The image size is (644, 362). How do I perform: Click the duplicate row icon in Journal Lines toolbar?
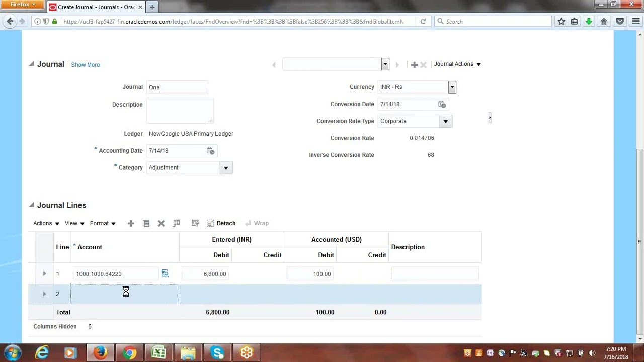tap(146, 223)
